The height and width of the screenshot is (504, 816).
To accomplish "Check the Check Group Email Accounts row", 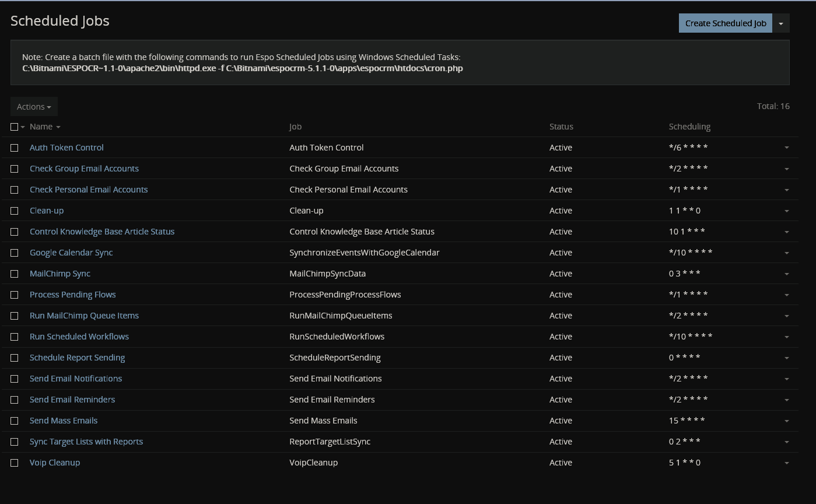I will (15, 169).
